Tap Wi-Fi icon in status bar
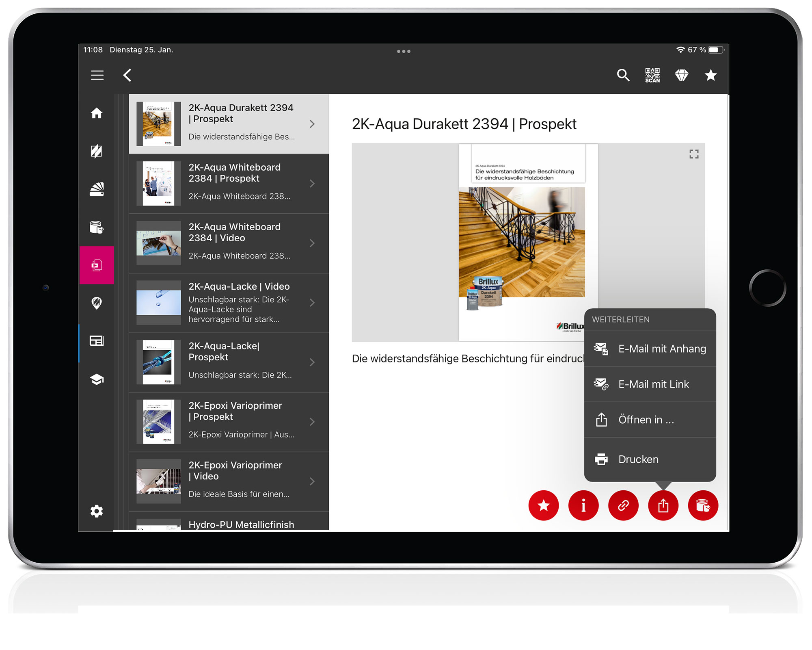Viewport: 812px width, 650px height. (680, 50)
